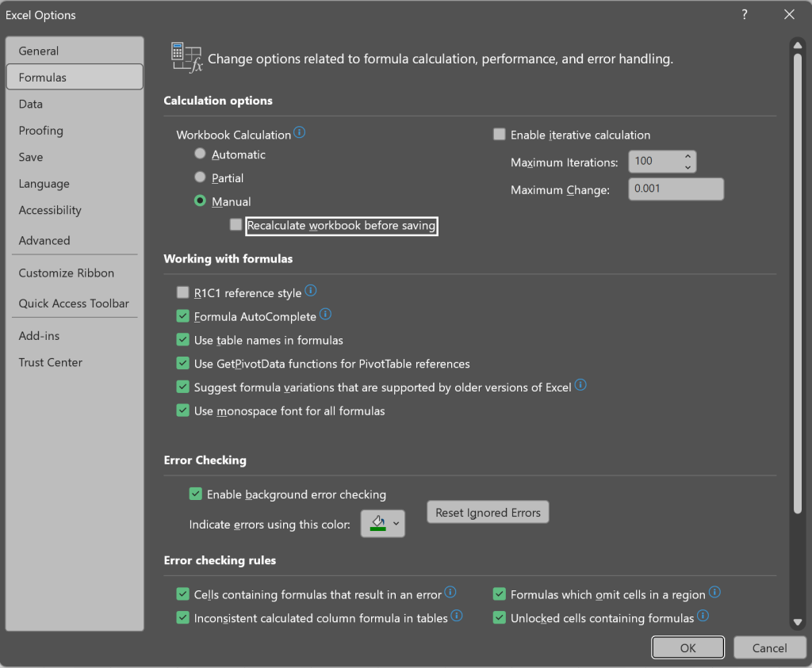Uncheck Cells containing formulas that result in error

(x=183, y=594)
